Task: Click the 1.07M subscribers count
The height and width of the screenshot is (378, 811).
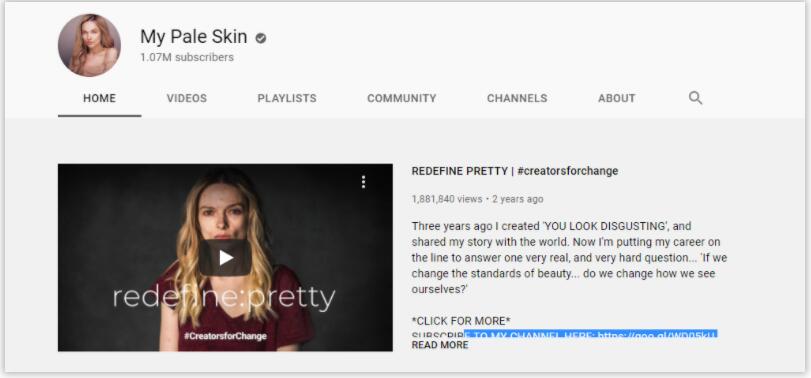Action: point(187,57)
